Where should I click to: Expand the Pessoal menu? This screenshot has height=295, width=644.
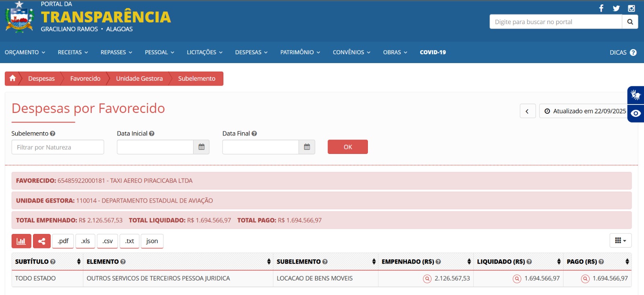pos(159,52)
